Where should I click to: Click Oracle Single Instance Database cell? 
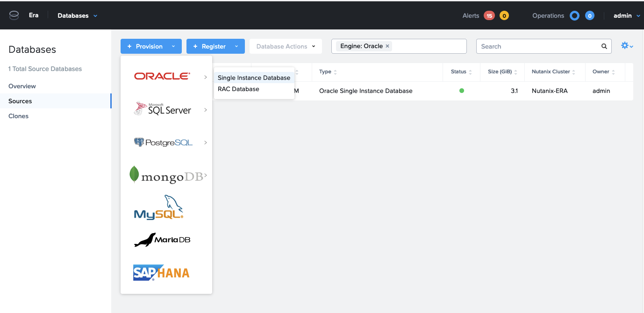[365, 91]
